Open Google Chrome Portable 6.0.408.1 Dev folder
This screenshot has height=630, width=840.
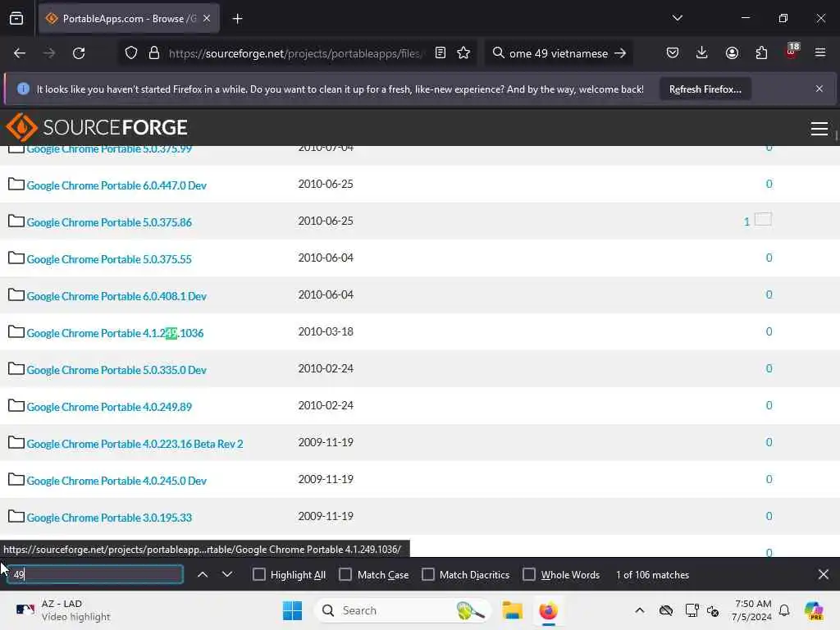pos(116,296)
